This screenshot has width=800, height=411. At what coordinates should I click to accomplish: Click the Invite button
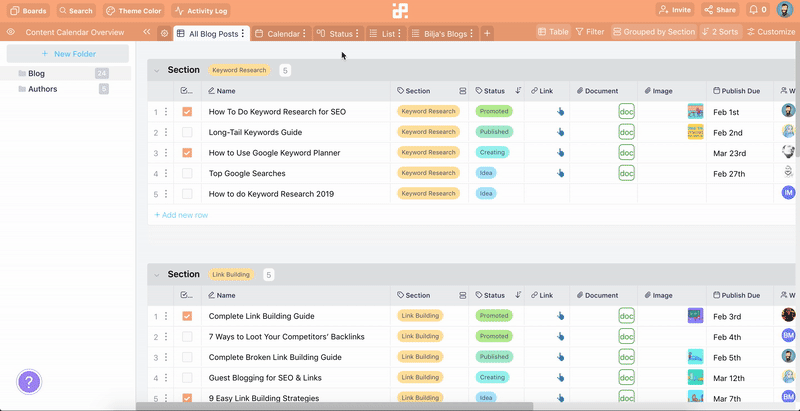pos(674,10)
